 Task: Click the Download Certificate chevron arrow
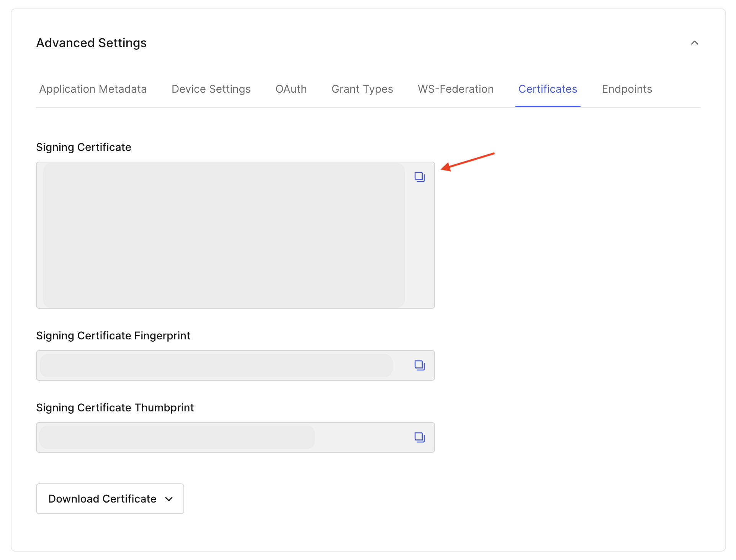click(x=169, y=499)
